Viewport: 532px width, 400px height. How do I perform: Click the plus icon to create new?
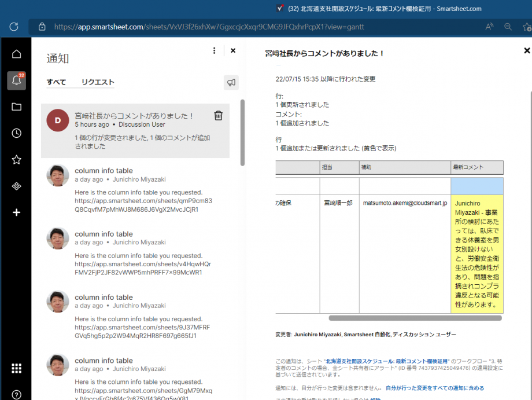(x=16, y=212)
